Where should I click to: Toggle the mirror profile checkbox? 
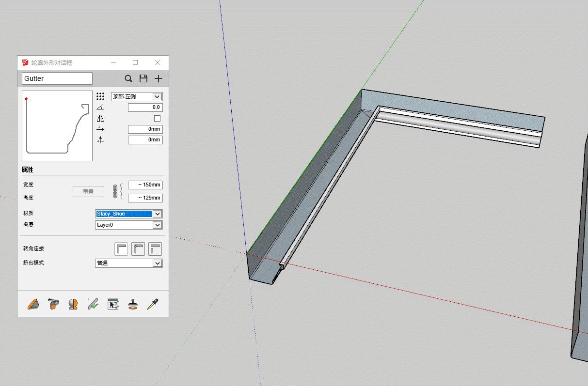tap(157, 118)
